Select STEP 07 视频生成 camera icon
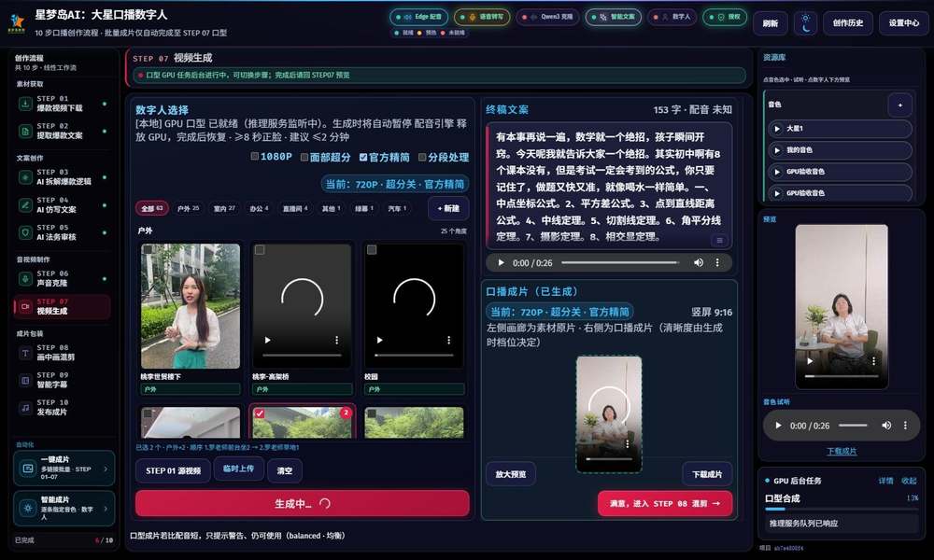Screen dimensions: 934x560 25,306
